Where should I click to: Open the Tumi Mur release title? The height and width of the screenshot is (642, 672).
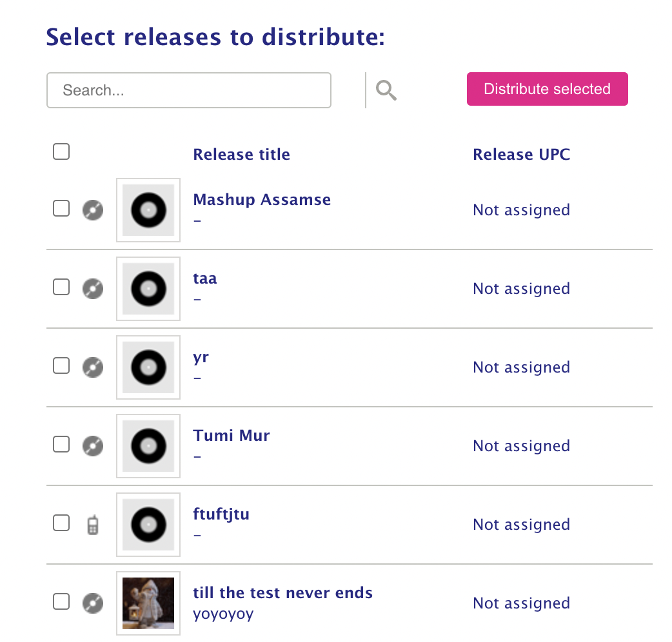[232, 436]
